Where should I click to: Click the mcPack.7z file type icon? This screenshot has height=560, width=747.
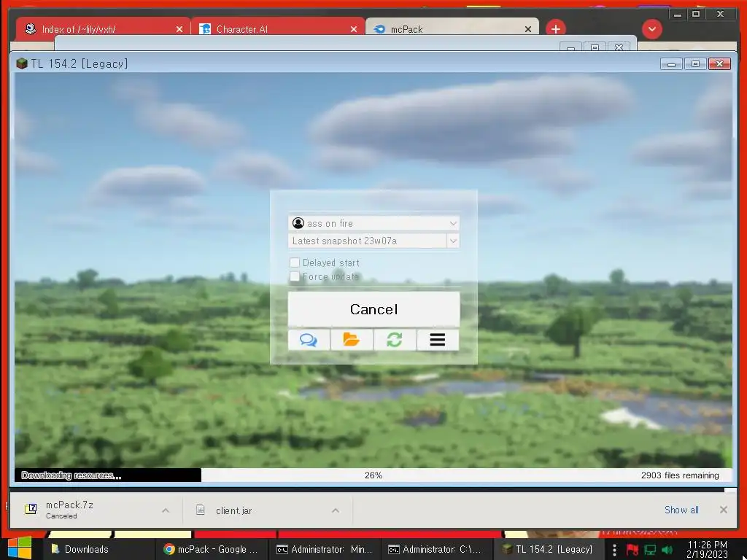31,509
